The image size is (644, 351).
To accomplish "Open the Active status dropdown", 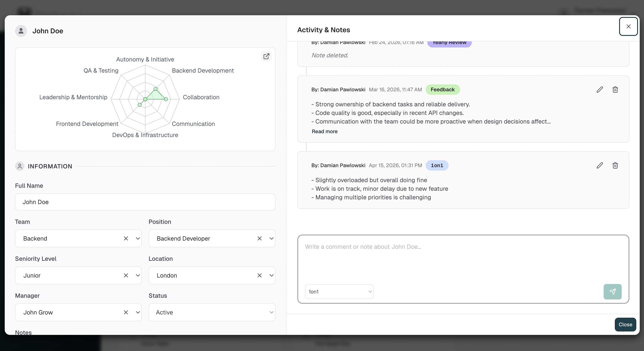I will point(212,312).
